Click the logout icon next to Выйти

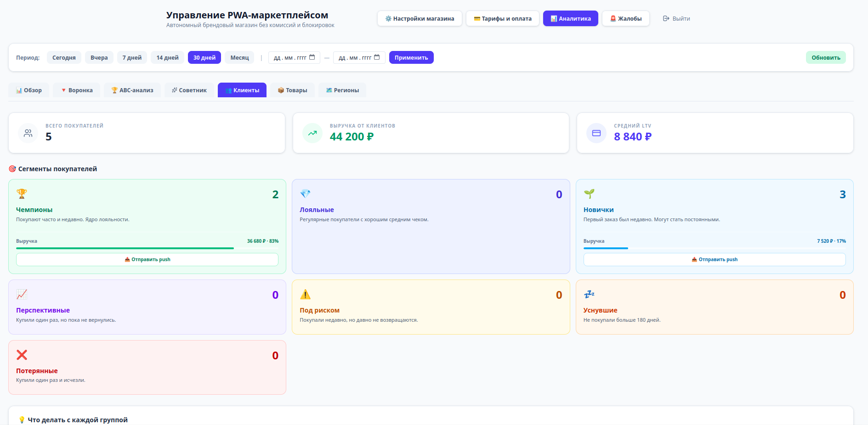[x=666, y=18]
